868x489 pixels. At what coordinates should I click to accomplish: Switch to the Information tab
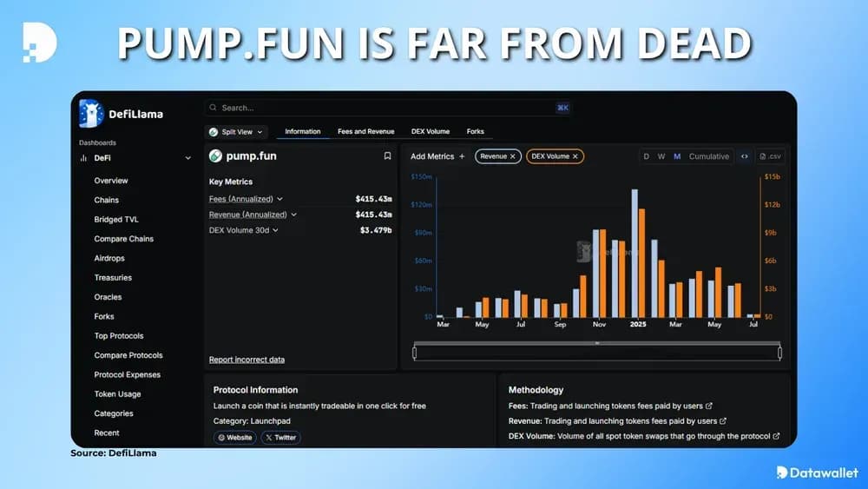point(302,132)
